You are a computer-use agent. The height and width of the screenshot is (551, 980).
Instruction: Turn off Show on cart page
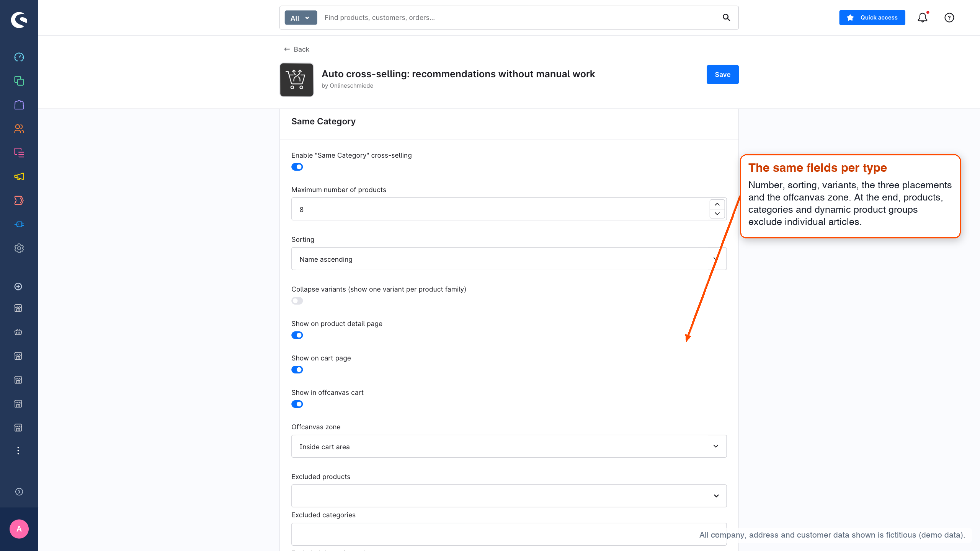point(297,370)
